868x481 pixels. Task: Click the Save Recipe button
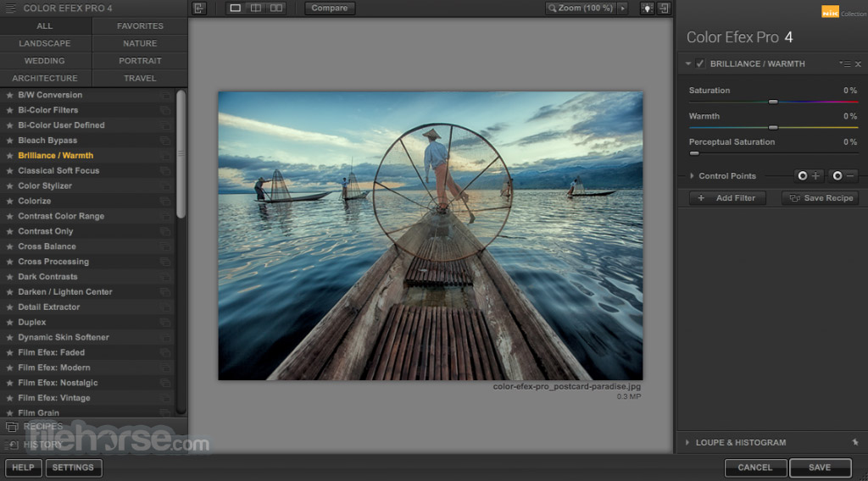[821, 198]
